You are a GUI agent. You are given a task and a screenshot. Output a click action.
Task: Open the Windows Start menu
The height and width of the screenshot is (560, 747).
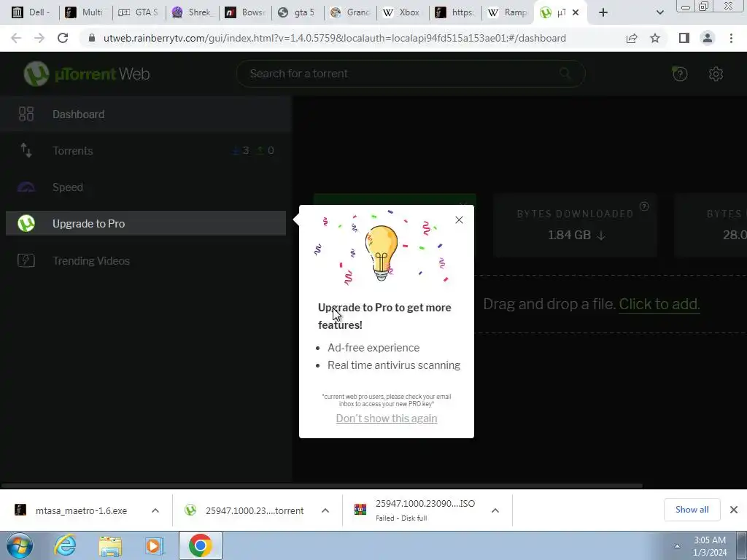tap(19, 545)
